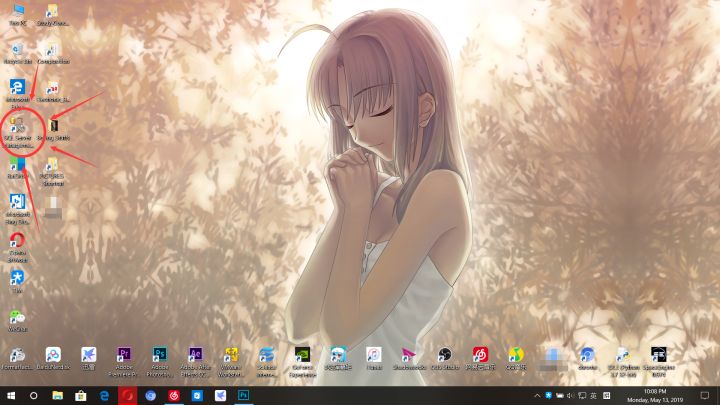Select the Microsoft Edge desktop shortcut
This screenshot has width=720, height=405.
click(18, 88)
